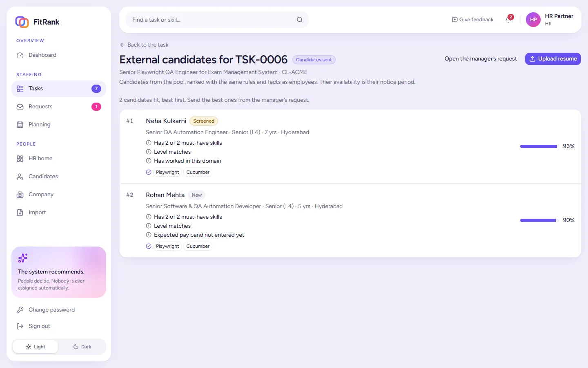Open Rohan Mehta's candidate name
The height and width of the screenshot is (368, 588).
point(165,195)
